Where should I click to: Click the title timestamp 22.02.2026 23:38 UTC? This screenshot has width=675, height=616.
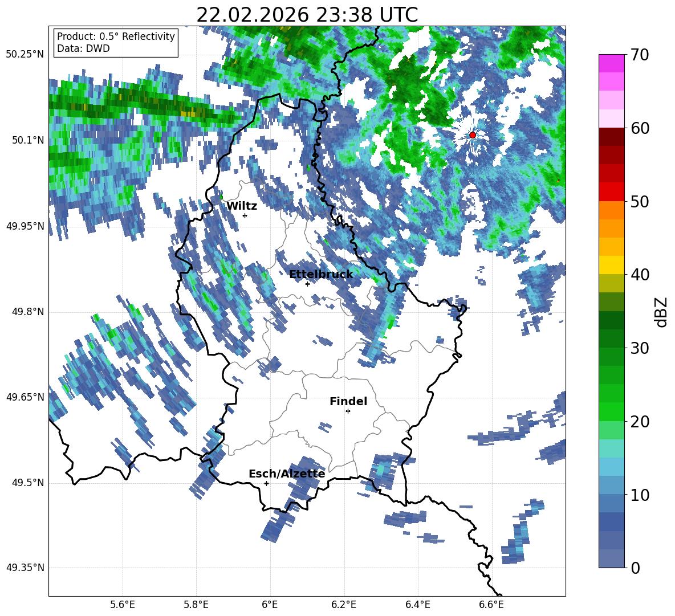point(307,15)
